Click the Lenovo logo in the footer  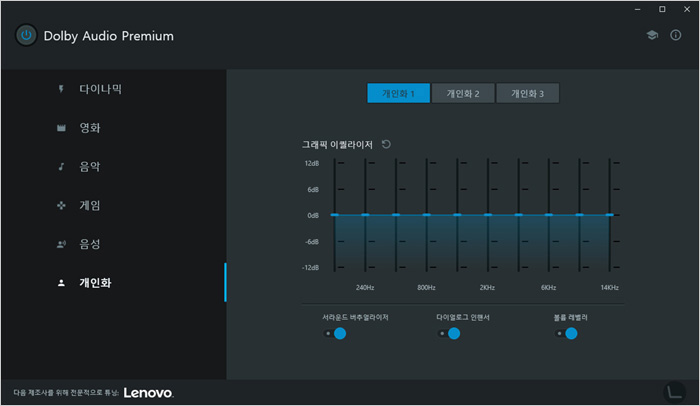(149, 393)
